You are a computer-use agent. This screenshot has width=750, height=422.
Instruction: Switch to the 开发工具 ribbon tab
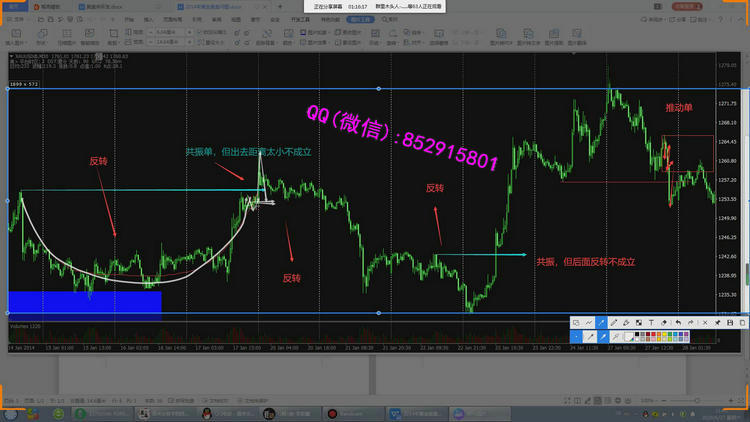tap(301, 19)
